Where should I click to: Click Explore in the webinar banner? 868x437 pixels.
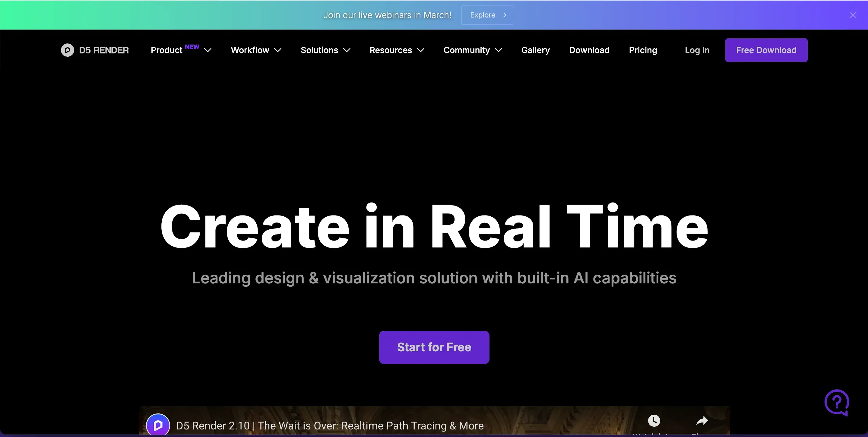pyautogui.click(x=487, y=15)
